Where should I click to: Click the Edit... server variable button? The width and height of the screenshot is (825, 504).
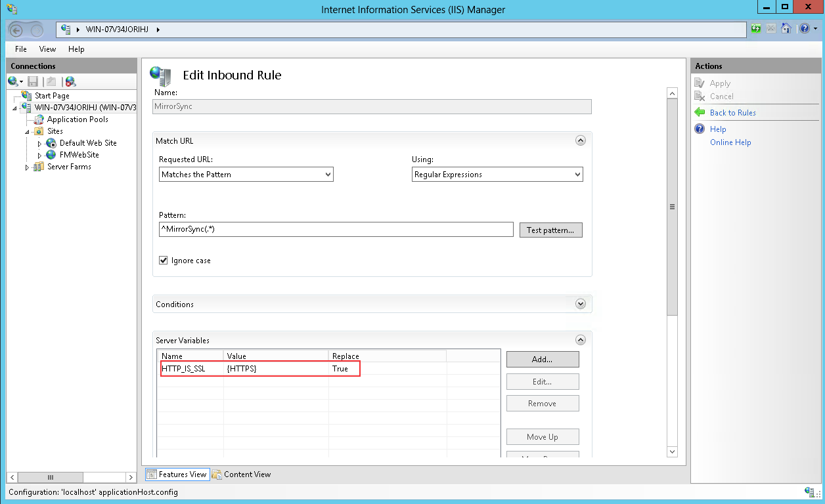point(543,382)
